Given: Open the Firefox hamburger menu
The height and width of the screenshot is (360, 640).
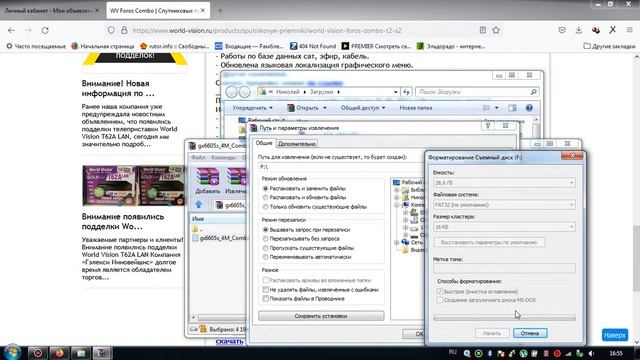Looking at the screenshot, I should tap(629, 30).
